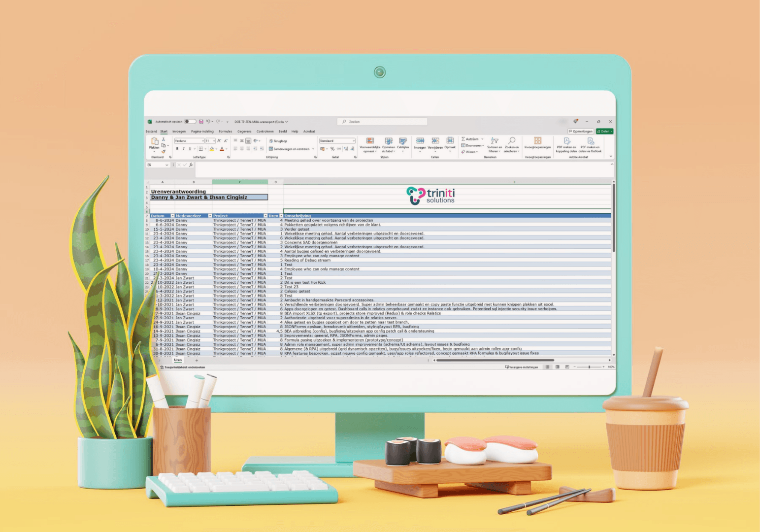Click the Voorwaardelijke opmaak icon
The width and height of the screenshot is (760, 532).
[370, 141]
